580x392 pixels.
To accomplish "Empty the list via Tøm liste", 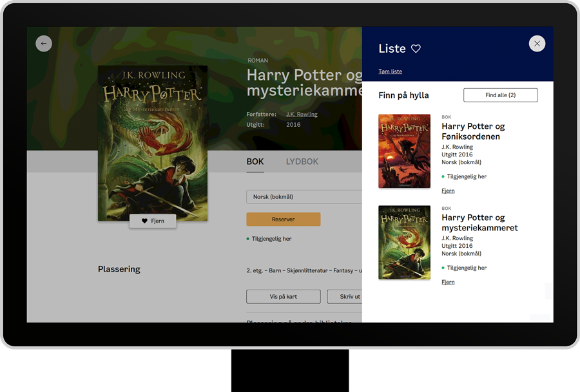I will coord(390,71).
